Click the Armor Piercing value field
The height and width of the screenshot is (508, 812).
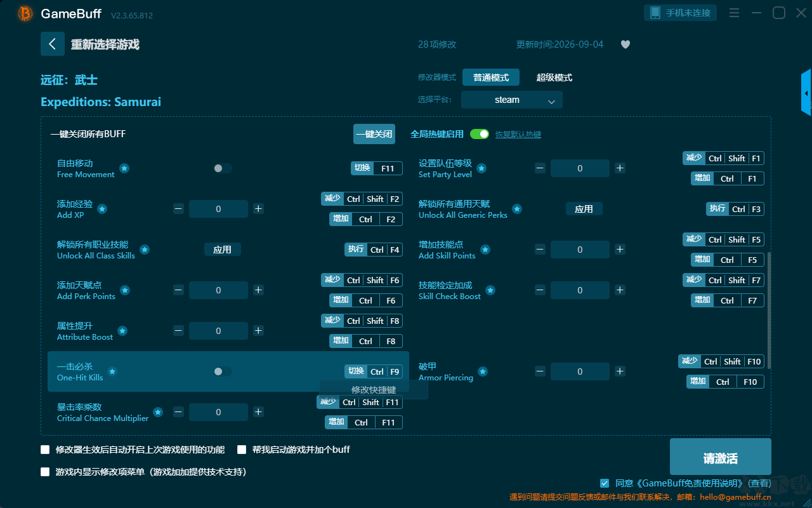[x=580, y=371]
